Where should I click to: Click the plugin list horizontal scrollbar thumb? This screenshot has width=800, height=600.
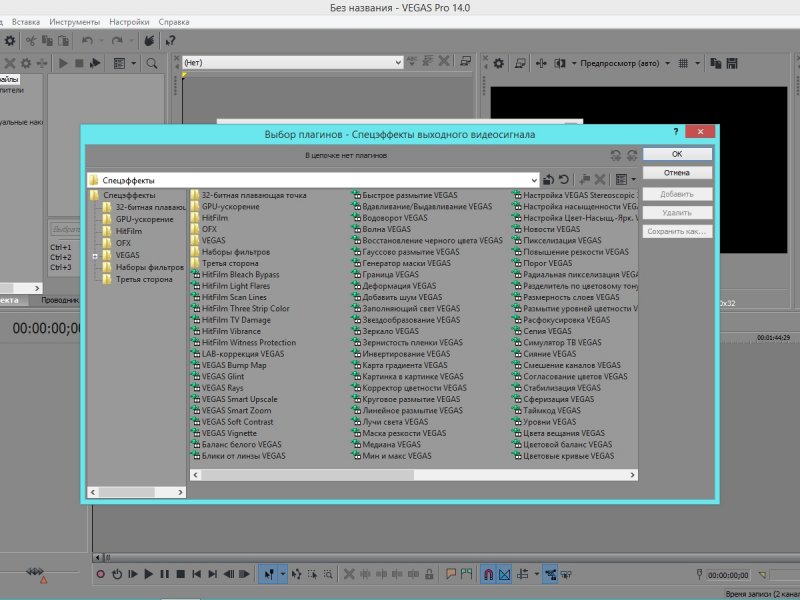[x=308, y=475]
